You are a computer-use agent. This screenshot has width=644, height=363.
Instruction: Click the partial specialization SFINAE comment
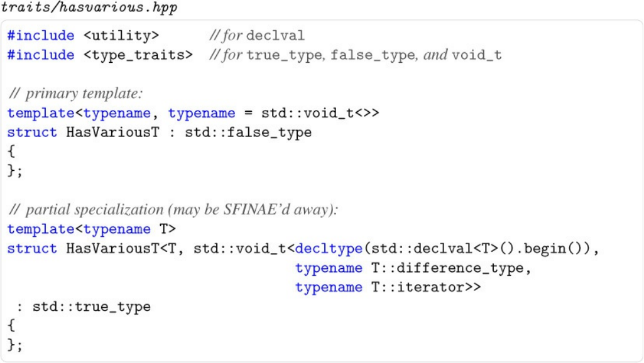173,210
